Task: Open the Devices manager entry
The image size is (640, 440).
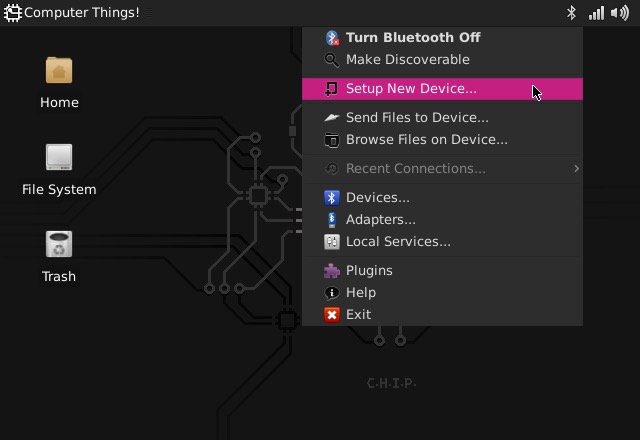Action: tap(377, 198)
